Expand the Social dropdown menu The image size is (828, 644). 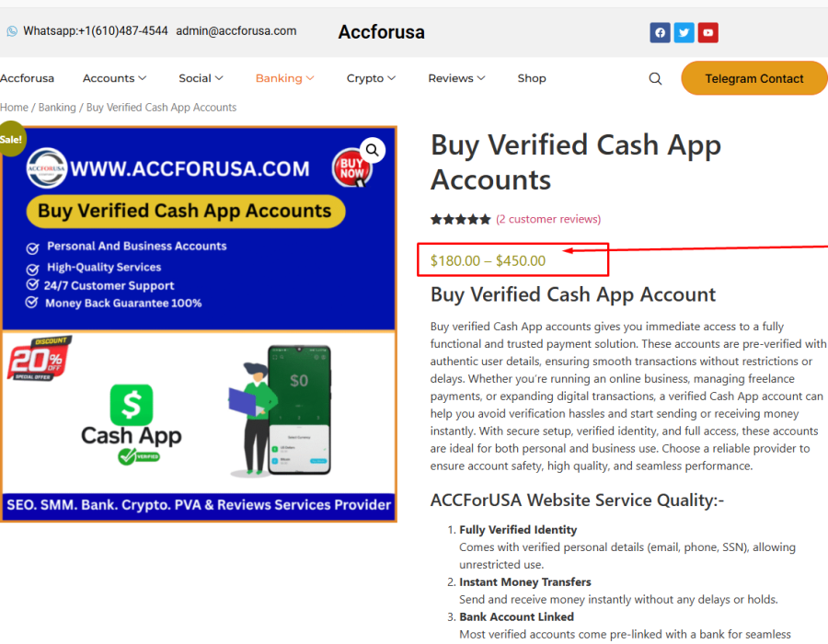[201, 78]
